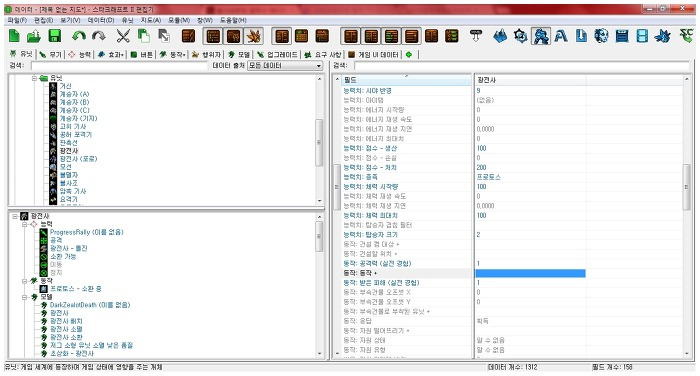The height and width of the screenshot is (376, 700).
Task: Click lower tree scrollbar down arrow
Action: 319,353
